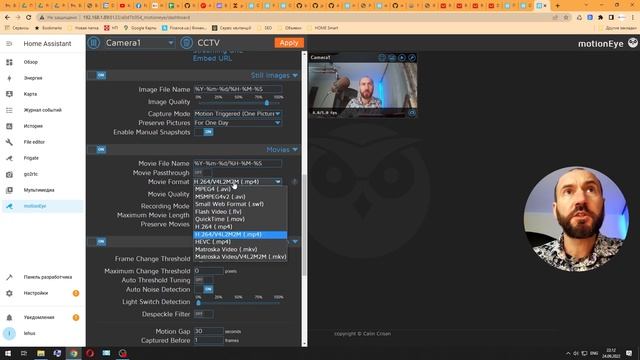Viewport: 640px width, 360px height.
Task: Toggle Enable Manual Snapshots switch
Action: pyautogui.click(x=204, y=132)
